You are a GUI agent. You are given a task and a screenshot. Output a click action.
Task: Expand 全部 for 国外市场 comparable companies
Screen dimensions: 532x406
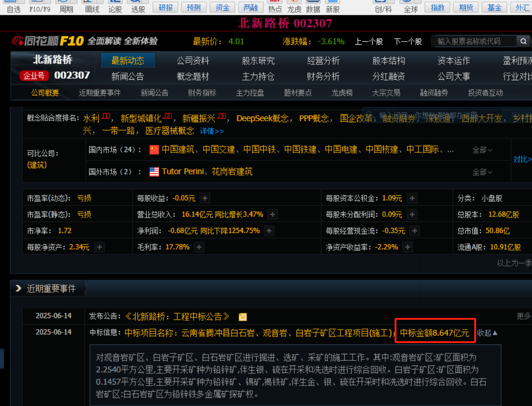pyautogui.click(x=482, y=172)
